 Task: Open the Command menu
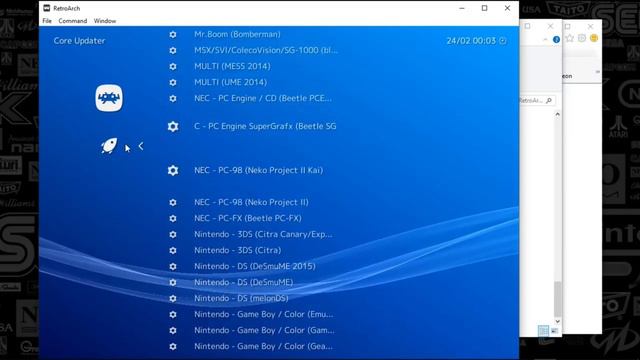pos(73,21)
